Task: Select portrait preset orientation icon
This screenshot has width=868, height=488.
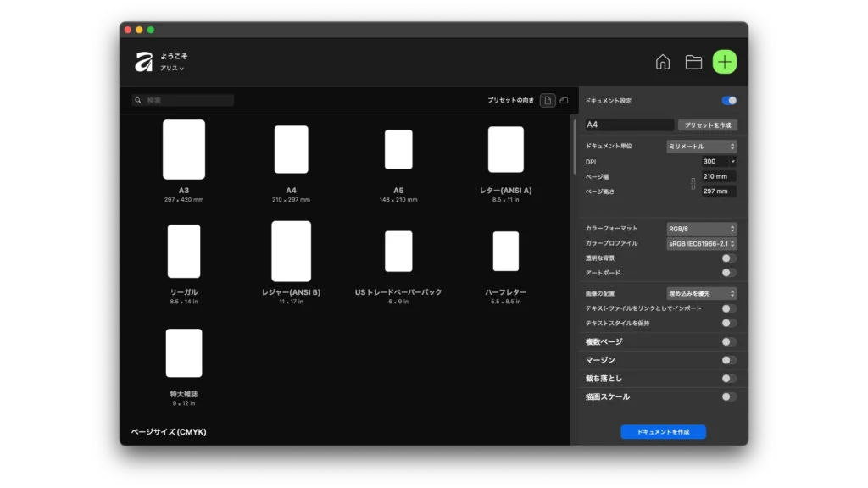Action: (548, 101)
